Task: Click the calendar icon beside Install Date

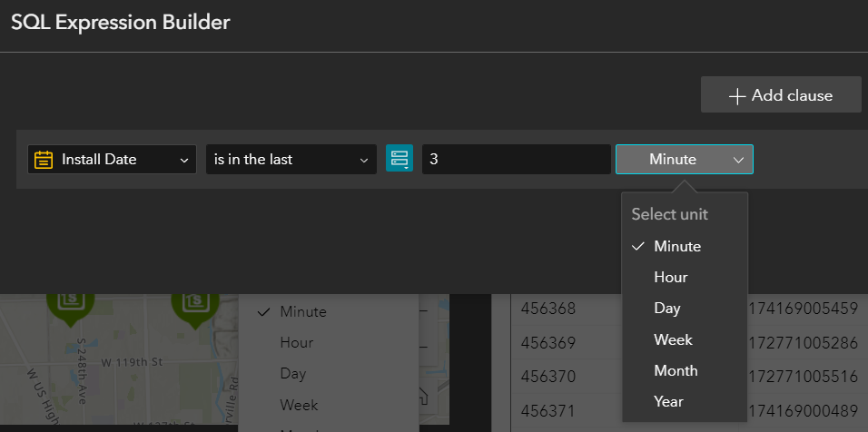Action: 44,160
